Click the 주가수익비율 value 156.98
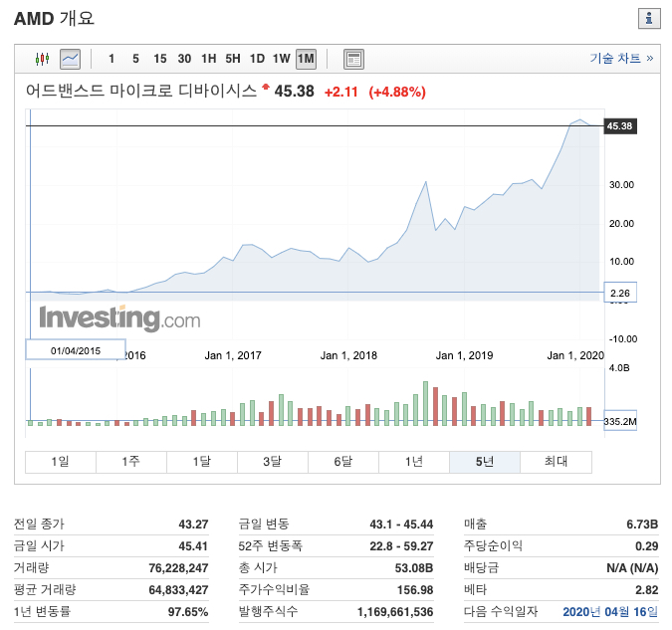Viewport: 672px width, 630px height. click(x=415, y=590)
